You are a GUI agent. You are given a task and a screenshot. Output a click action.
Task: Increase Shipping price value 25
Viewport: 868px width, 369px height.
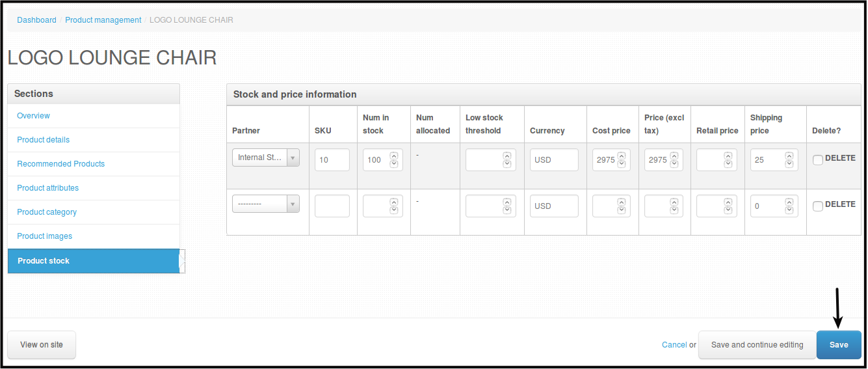pyautogui.click(x=789, y=156)
